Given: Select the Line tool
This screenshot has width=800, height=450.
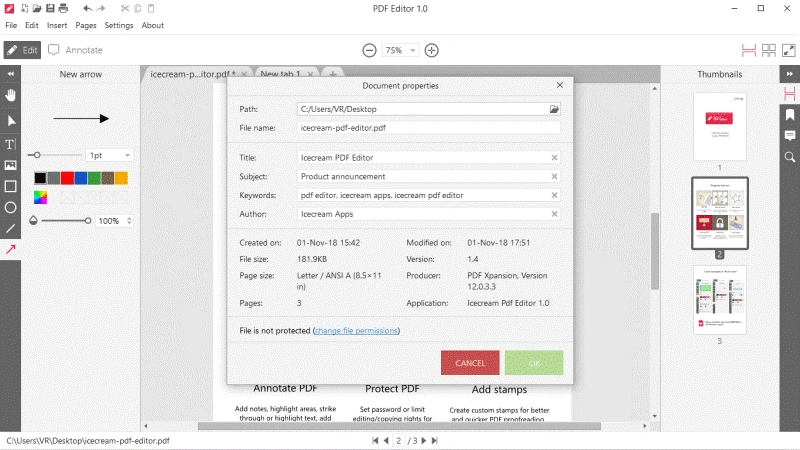Looking at the screenshot, I should pyautogui.click(x=10, y=229).
